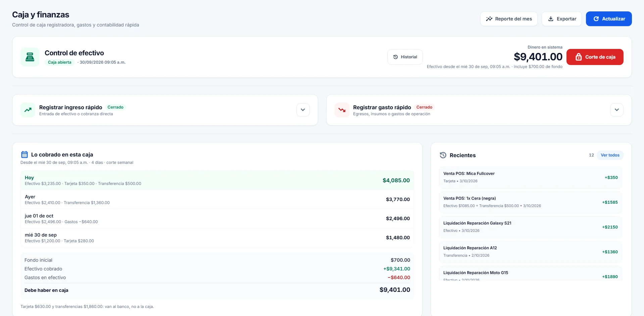This screenshot has height=316, width=644.
Task: Click the Recientes count 12
Action: click(591, 155)
